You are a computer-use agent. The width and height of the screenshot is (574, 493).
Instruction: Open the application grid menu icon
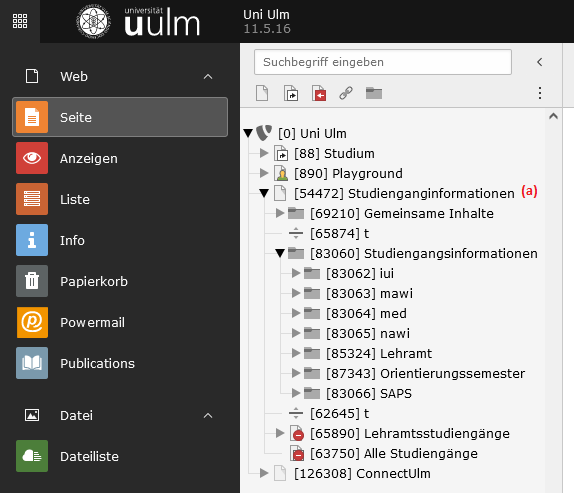click(20, 21)
